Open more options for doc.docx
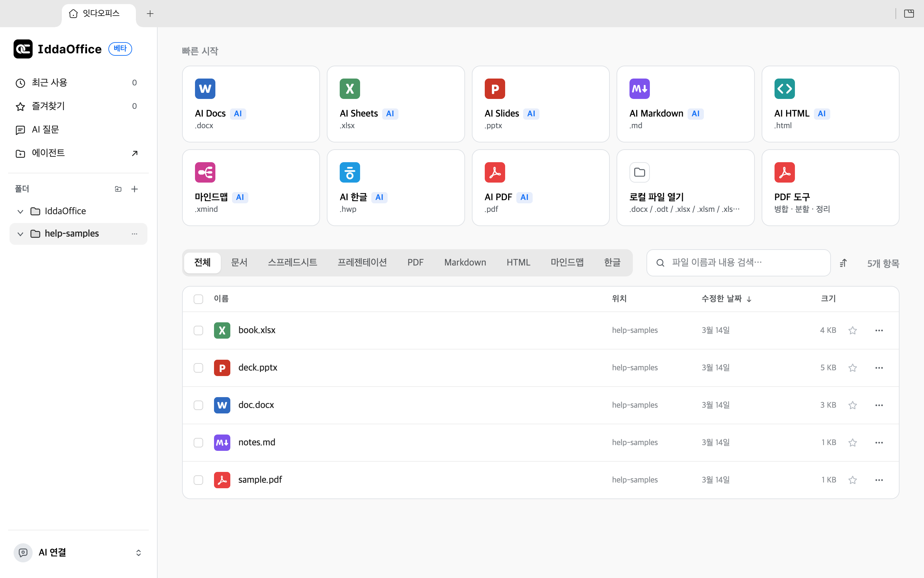924x578 pixels. (x=879, y=405)
